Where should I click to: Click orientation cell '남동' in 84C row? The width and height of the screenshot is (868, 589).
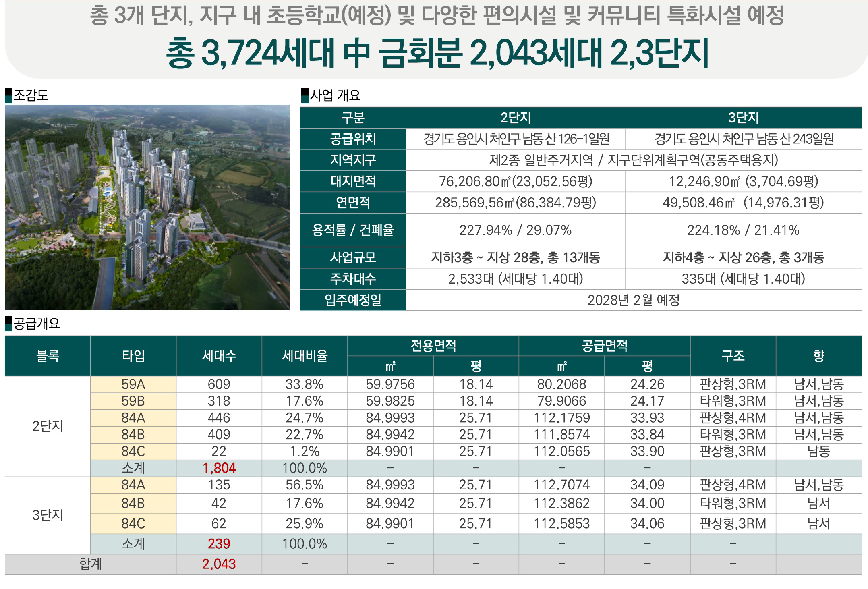pos(819,452)
